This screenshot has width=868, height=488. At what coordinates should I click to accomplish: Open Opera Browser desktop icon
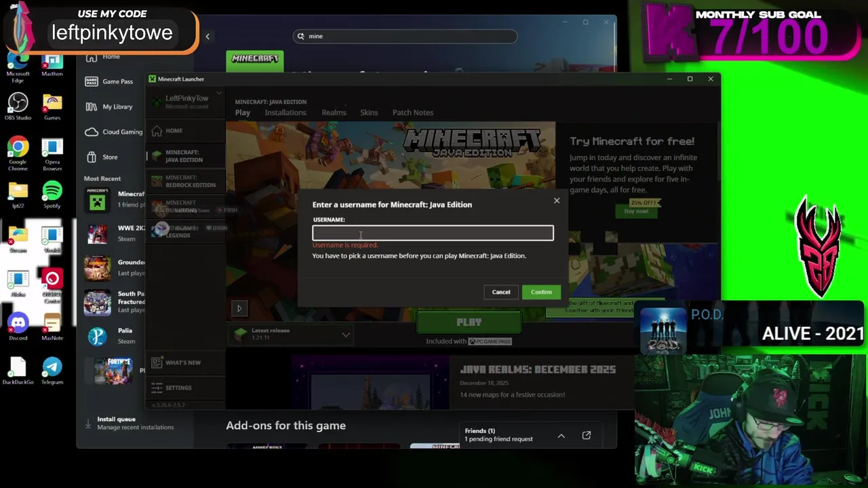click(x=52, y=155)
